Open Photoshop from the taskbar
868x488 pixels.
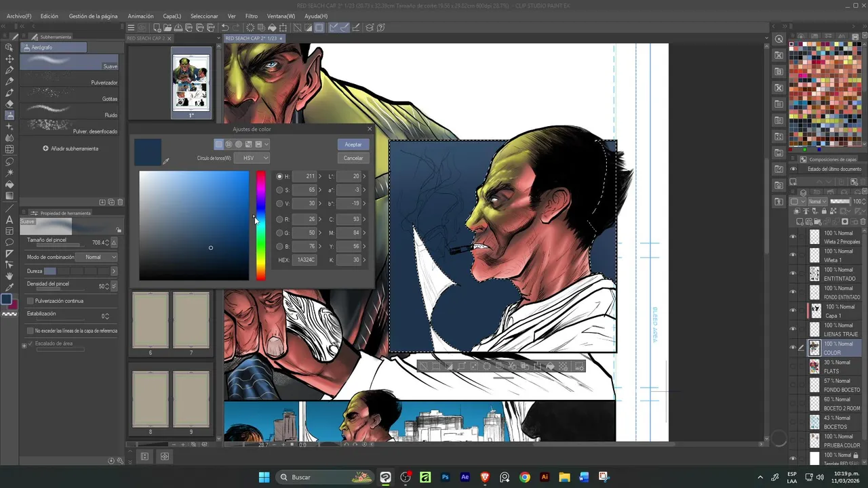point(446,477)
